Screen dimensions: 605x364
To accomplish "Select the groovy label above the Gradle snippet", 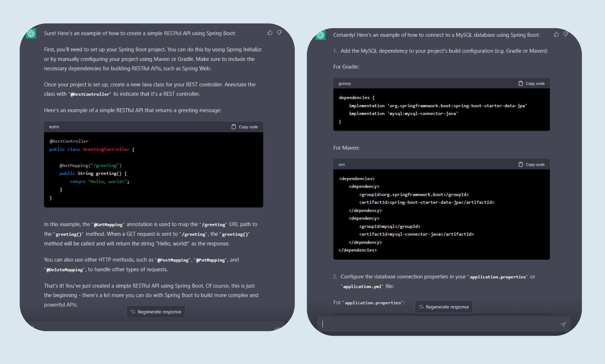I will point(344,83).
